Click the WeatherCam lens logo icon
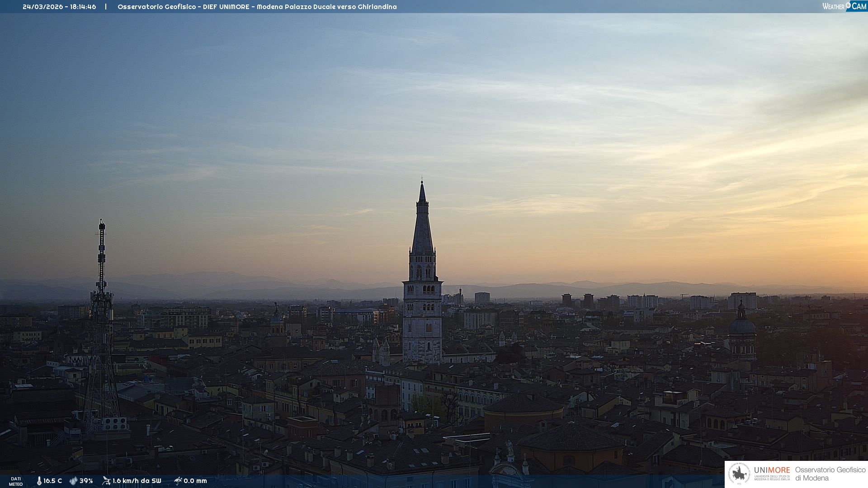 tap(848, 5)
